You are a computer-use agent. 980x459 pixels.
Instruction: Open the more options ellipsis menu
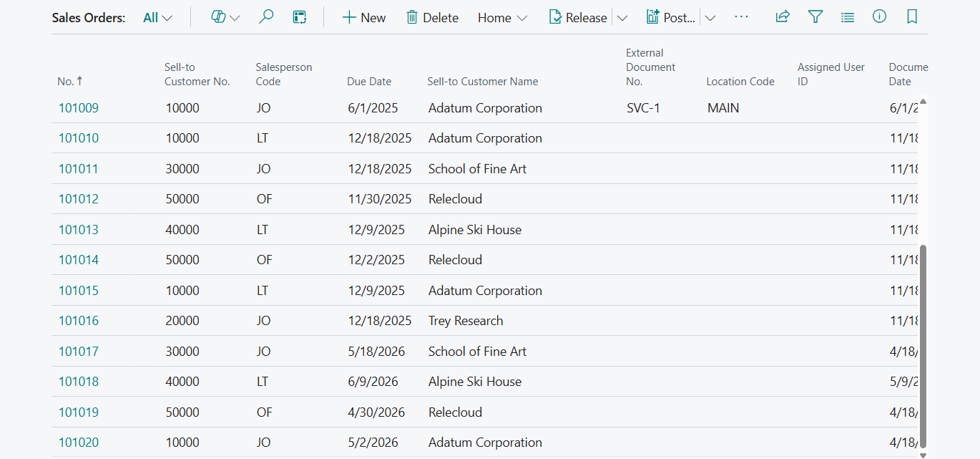(741, 16)
